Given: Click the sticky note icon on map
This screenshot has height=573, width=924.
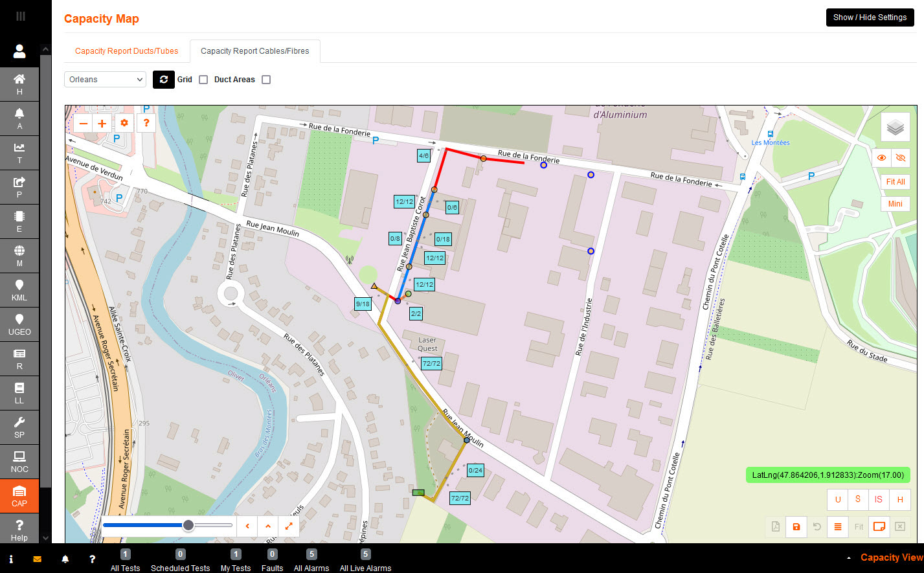Looking at the screenshot, I should (x=879, y=527).
